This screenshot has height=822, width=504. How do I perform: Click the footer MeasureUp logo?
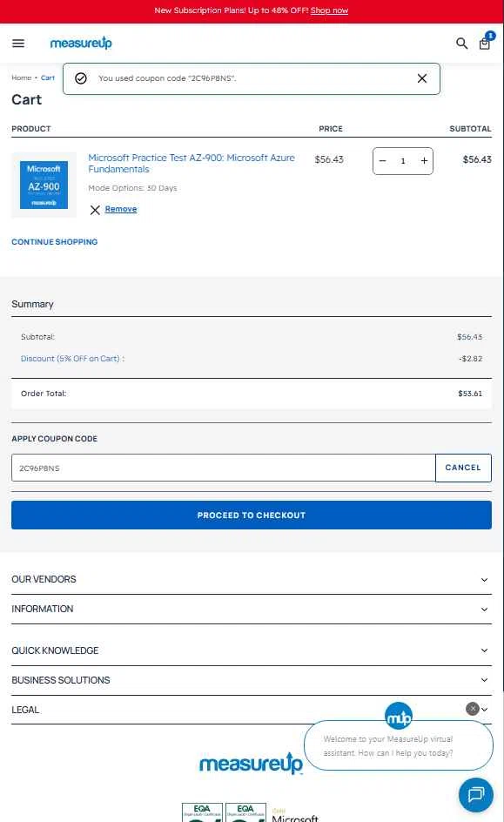(x=251, y=764)
